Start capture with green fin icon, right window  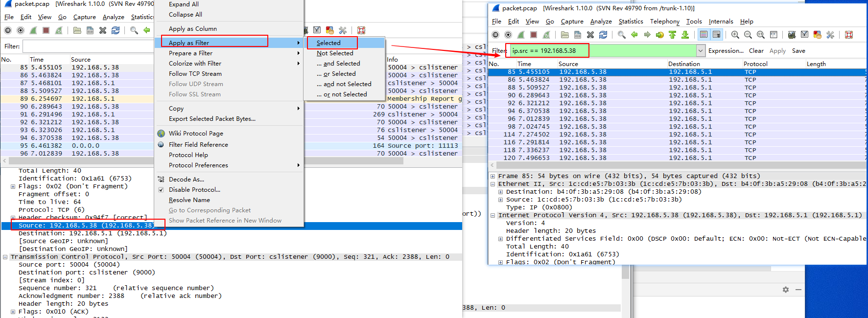pos(521,35)
